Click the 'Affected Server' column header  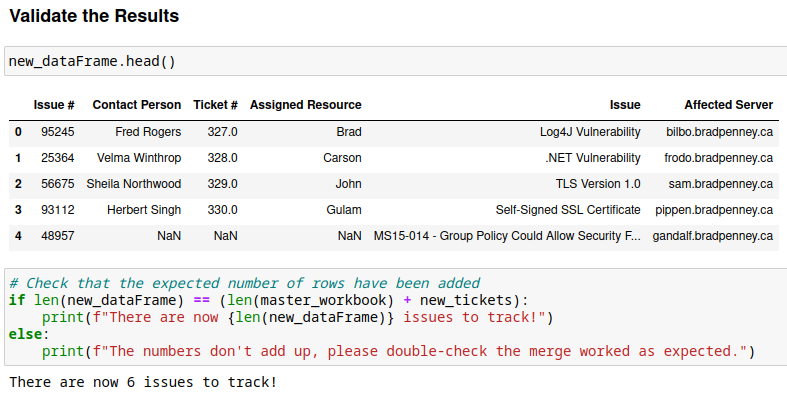coord(728,105)
